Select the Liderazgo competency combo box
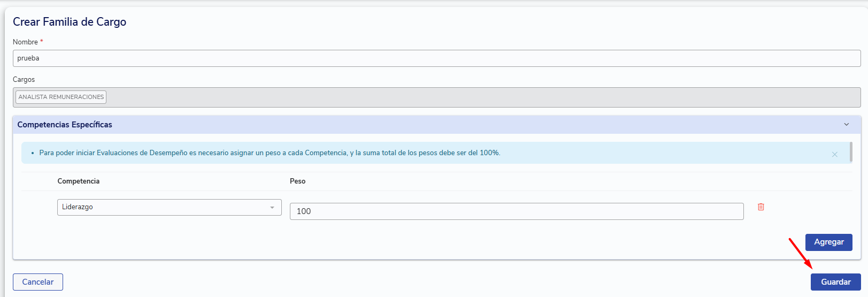This screenshot has height=297, width=868. [x=170, y=207]
